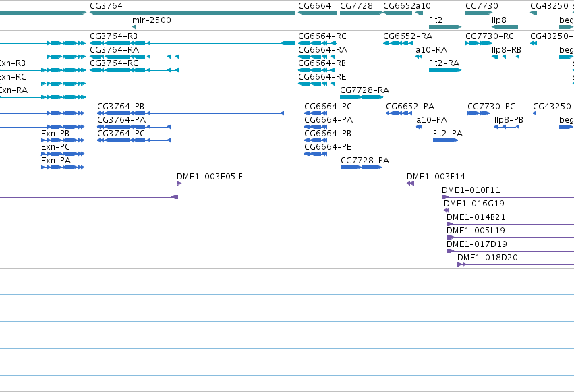The height and width of the screenshot is (392, 574).
Task: Select transcript CG6652-RA
Action: tap(398, 43)
